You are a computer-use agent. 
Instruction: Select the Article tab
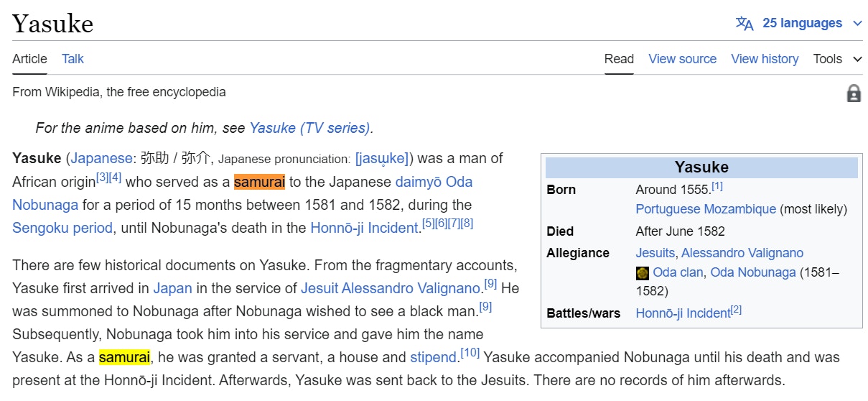point(29,59)
